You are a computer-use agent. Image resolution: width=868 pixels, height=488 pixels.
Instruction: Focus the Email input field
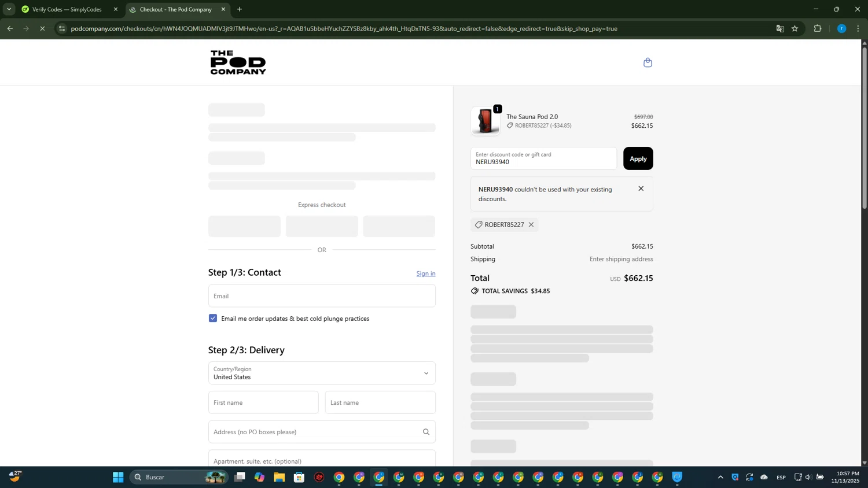coord(322,295)
